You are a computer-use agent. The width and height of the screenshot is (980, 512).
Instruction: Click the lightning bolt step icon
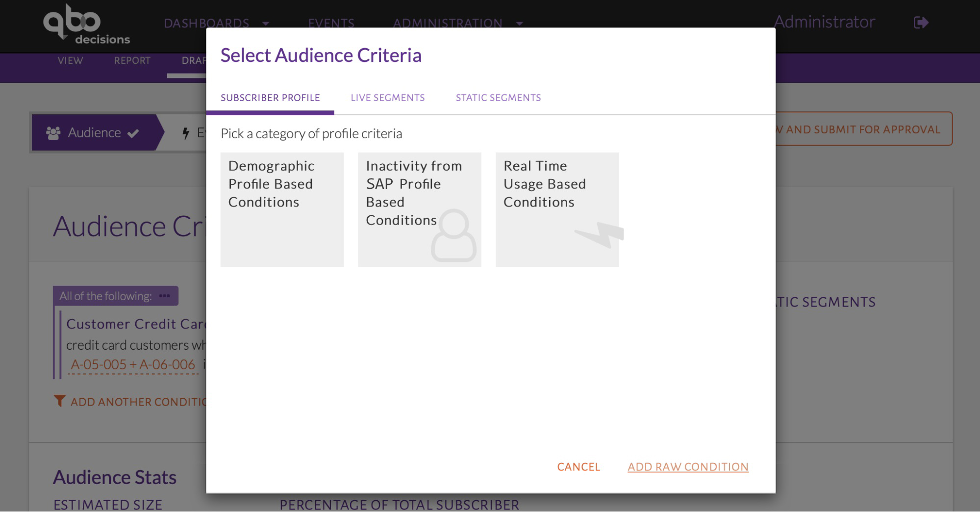185,133
